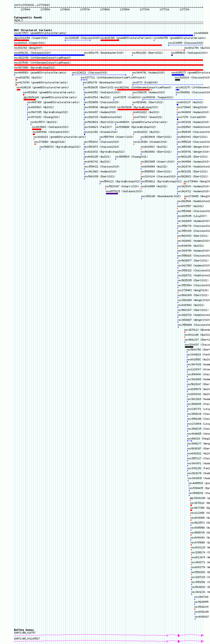Open variant esv1605095 (Levy2007)

[192, 216]
